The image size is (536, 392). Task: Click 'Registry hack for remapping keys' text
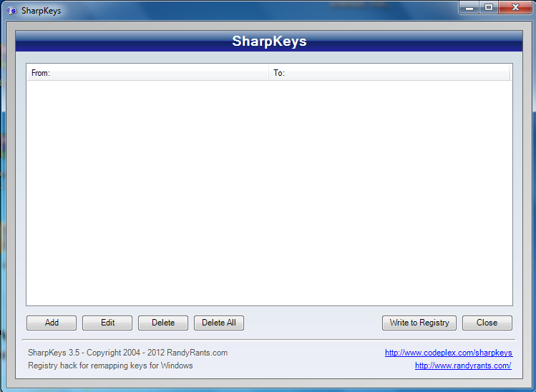pyautogui.click(x=110, y=366)
